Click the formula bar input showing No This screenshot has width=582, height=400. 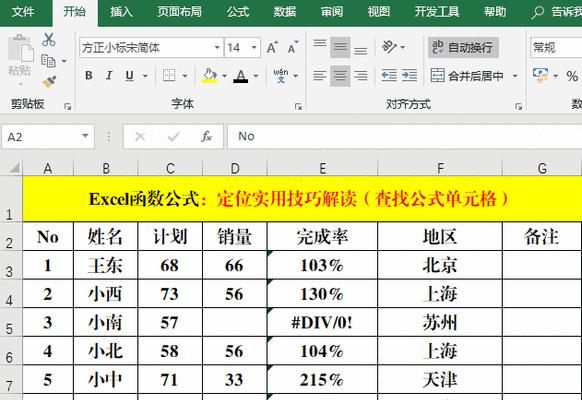click(405, 136)
